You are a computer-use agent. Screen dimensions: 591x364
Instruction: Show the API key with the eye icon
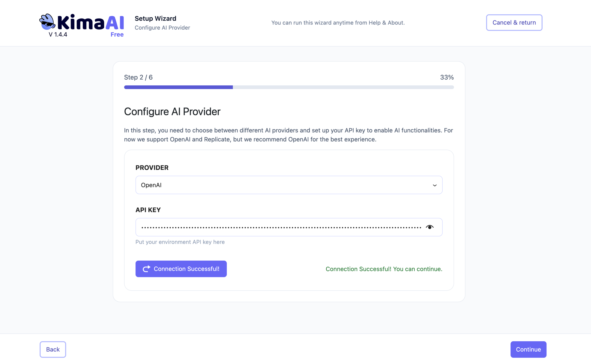pos(429,227)
